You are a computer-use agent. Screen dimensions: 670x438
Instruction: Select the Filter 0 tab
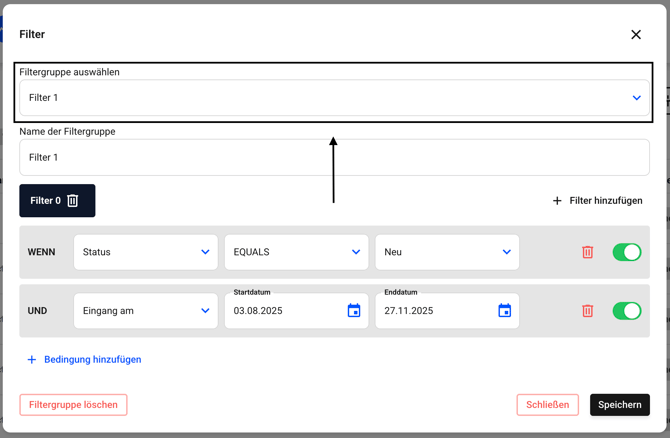click(45, 201)
